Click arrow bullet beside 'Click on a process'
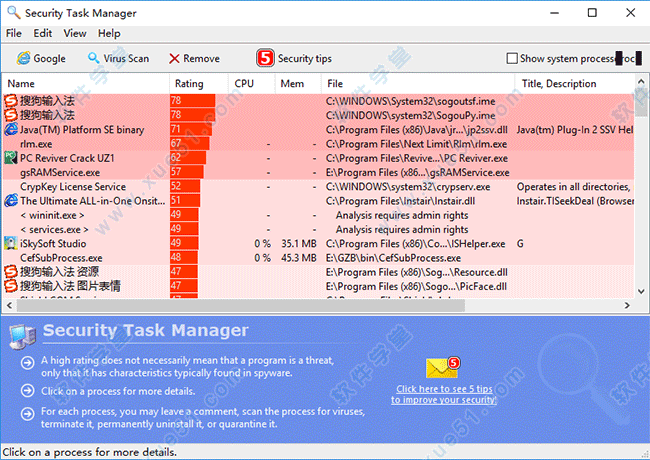Image resolution: width=650 pixels, height=460 pixels. pyautogui.click(x=28, y=390)
